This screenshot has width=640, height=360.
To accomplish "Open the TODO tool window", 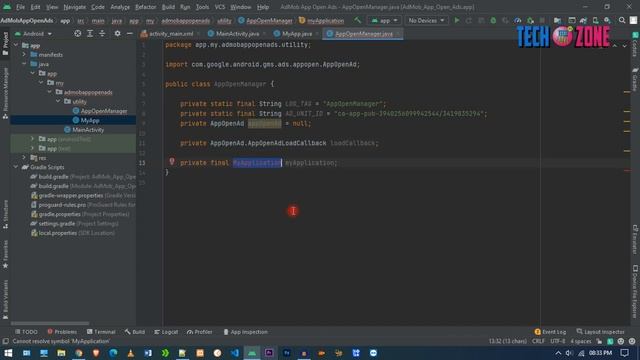I will 26,332.
